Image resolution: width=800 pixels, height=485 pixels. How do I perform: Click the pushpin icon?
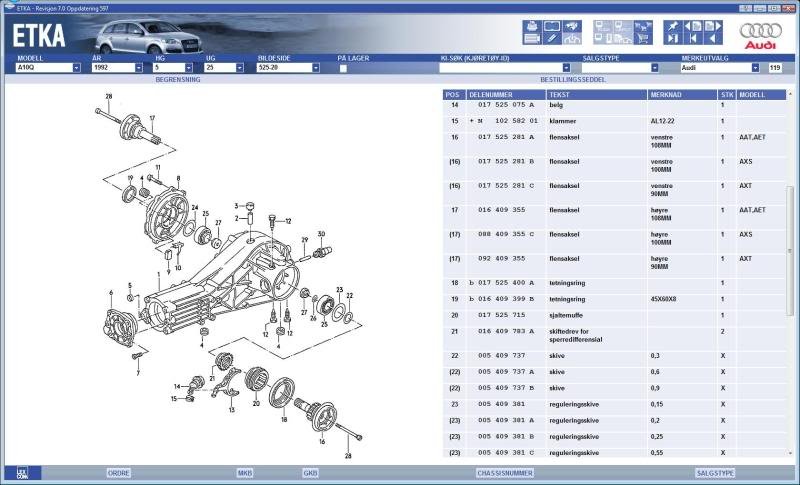click(x=673, y=25)
